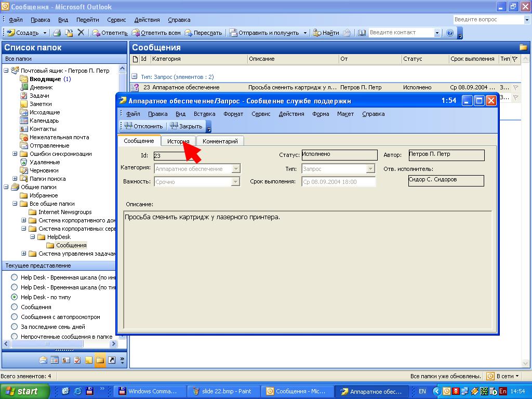Screen dimensions: 532x399
Task: Click the Configure Buttons chevron in navigation pane
Action: pyautogui.click(x=122, y=360)
